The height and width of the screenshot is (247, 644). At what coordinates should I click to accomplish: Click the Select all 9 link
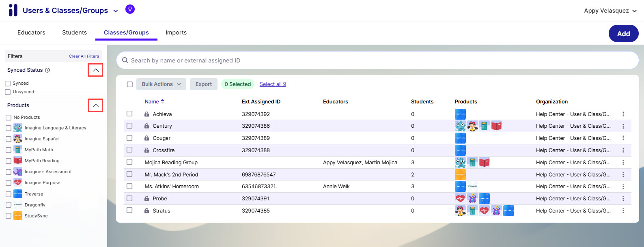(x=273, y=84)
